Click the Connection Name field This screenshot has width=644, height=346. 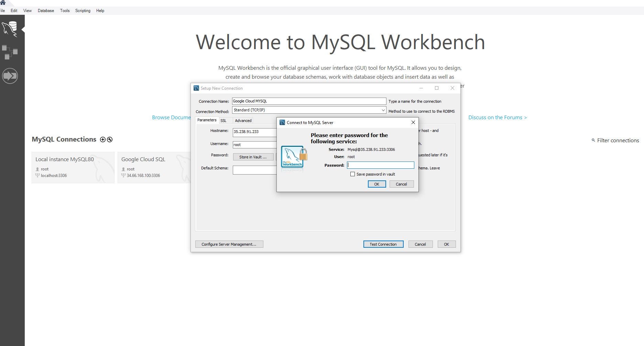coord(309,101)
